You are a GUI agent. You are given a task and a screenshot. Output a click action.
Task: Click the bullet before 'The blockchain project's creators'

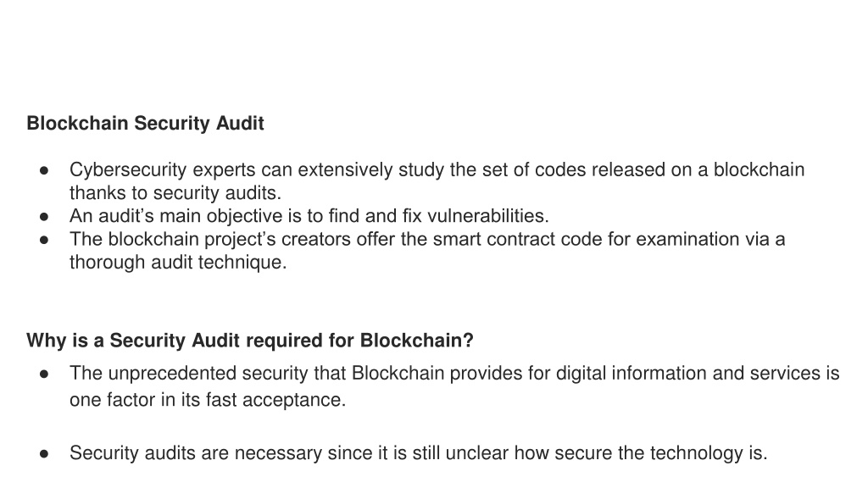click(x=44, y=240)
